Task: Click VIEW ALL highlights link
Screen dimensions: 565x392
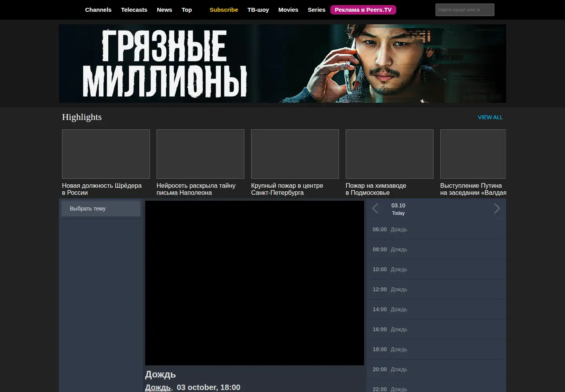Action: click(490, 117)
